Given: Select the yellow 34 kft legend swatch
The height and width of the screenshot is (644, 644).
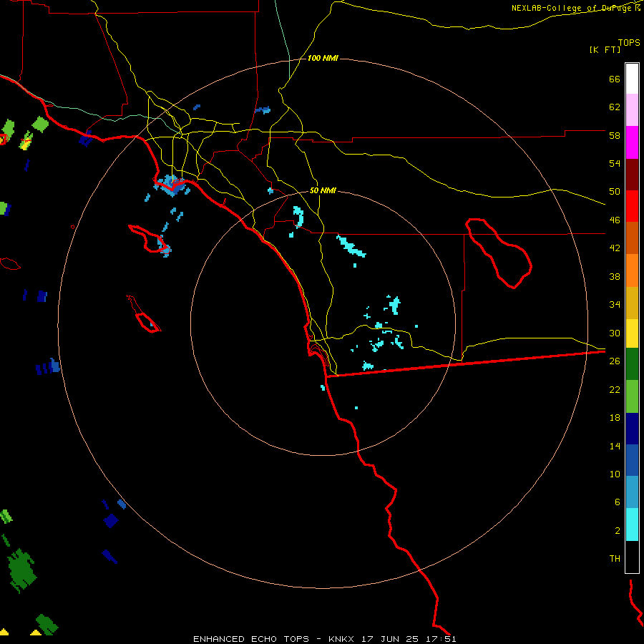Looking at the screenshot, I should (632, 333).
